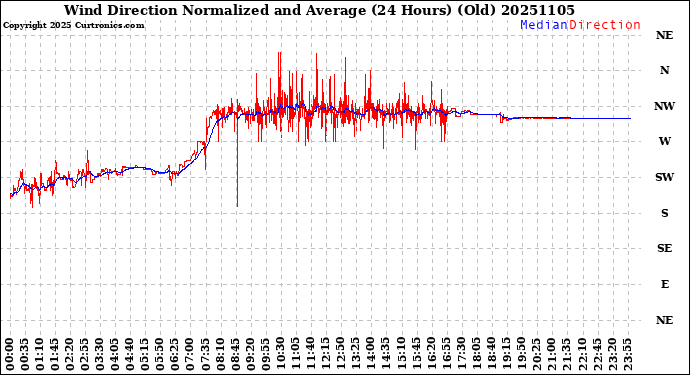The height and width of the screenshot is (375, 690).
Task: Click the deep red spike dropping toward S
Action: pos(237,163)
